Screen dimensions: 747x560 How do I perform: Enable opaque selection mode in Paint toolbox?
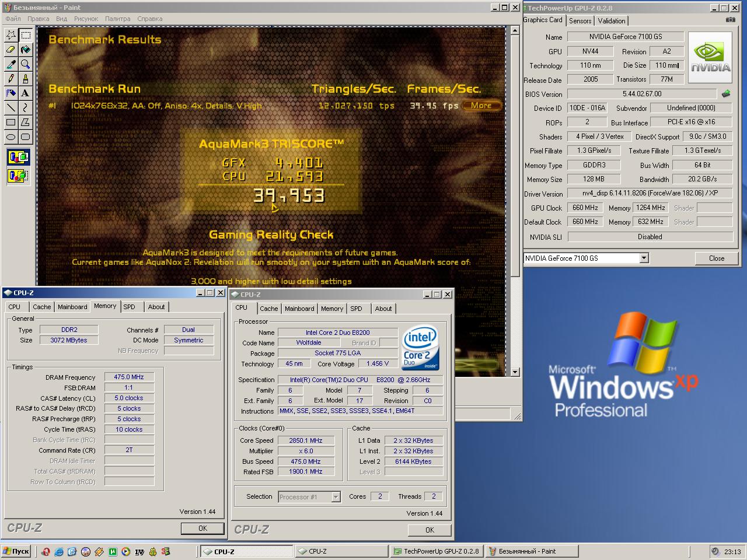tap(19, 156)
